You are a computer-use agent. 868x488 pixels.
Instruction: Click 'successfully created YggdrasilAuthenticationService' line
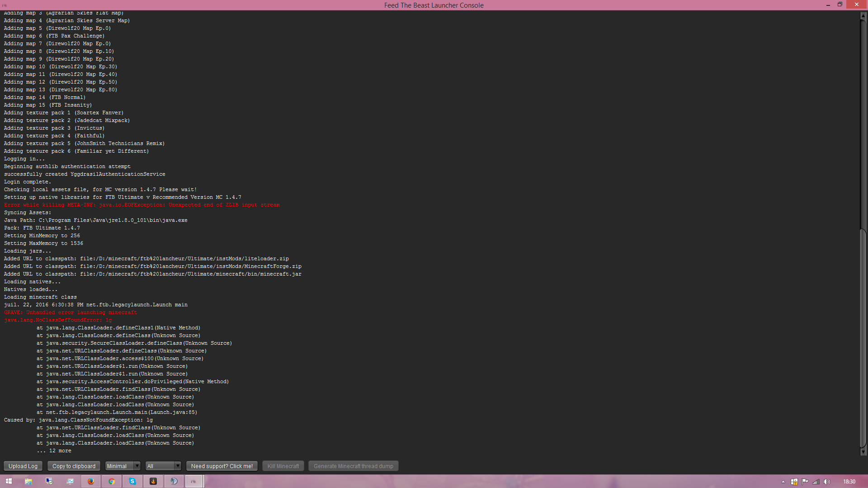click(x=85, y=174)
